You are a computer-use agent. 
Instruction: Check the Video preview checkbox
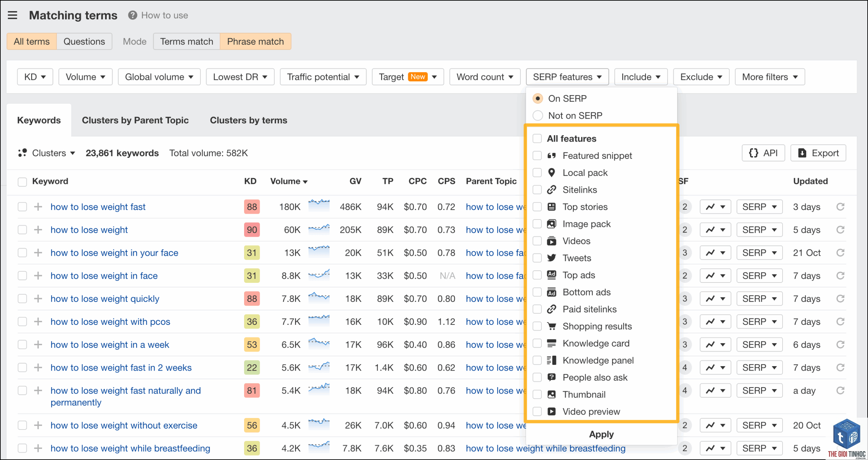tap(537, 412)
